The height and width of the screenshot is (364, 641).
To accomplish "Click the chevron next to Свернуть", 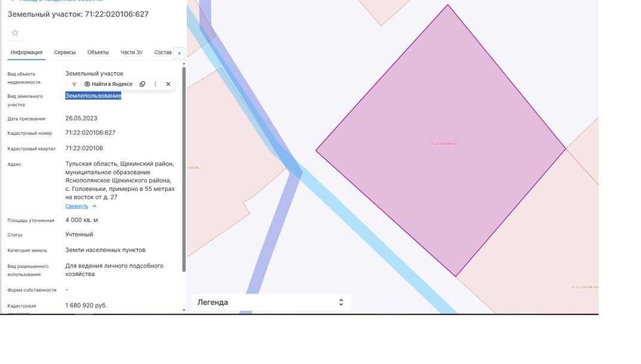I will point(94,206).
